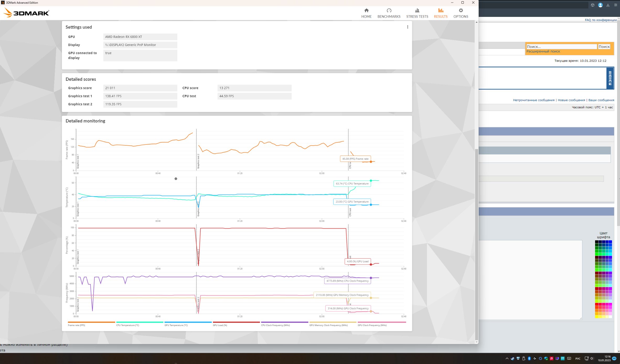Open the Stress Tests section
Screen dimensions: 620x364
417,13
